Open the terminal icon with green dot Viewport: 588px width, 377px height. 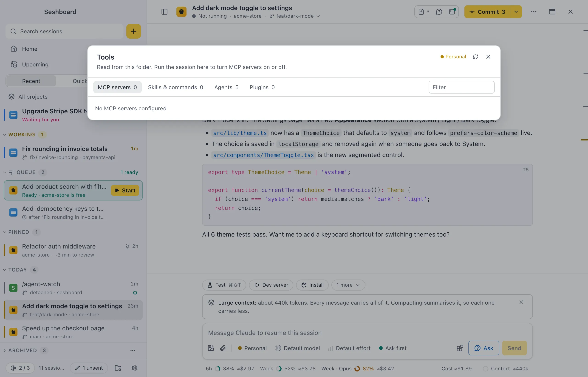(x=452, y=12)
